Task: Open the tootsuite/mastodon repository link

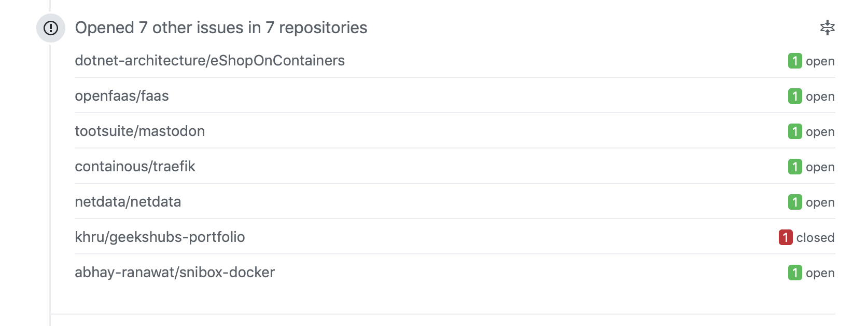Action: [140, 131]
